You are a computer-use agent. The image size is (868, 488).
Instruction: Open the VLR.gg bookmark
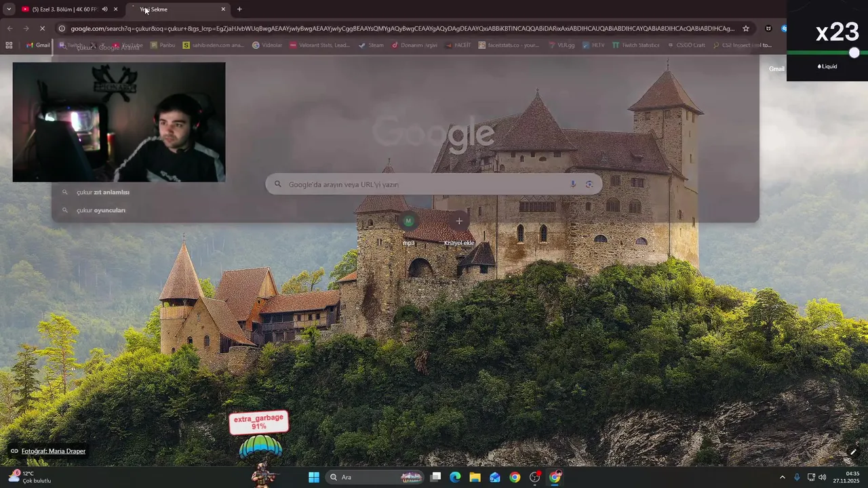tap(561, 45)
